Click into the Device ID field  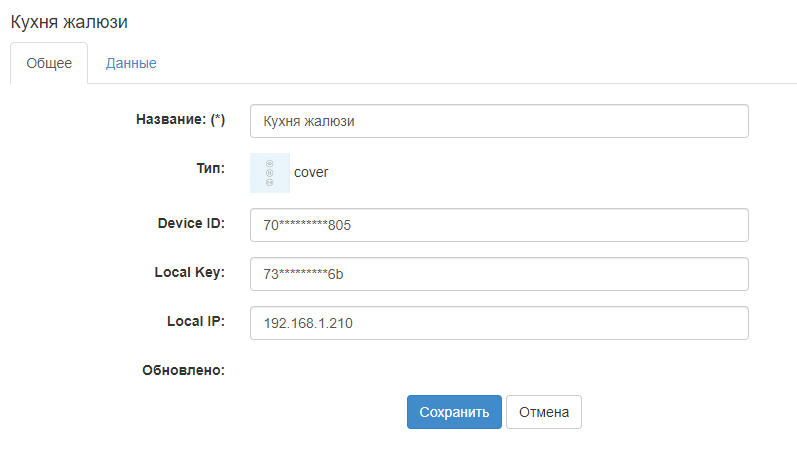(x=499, y=225)
